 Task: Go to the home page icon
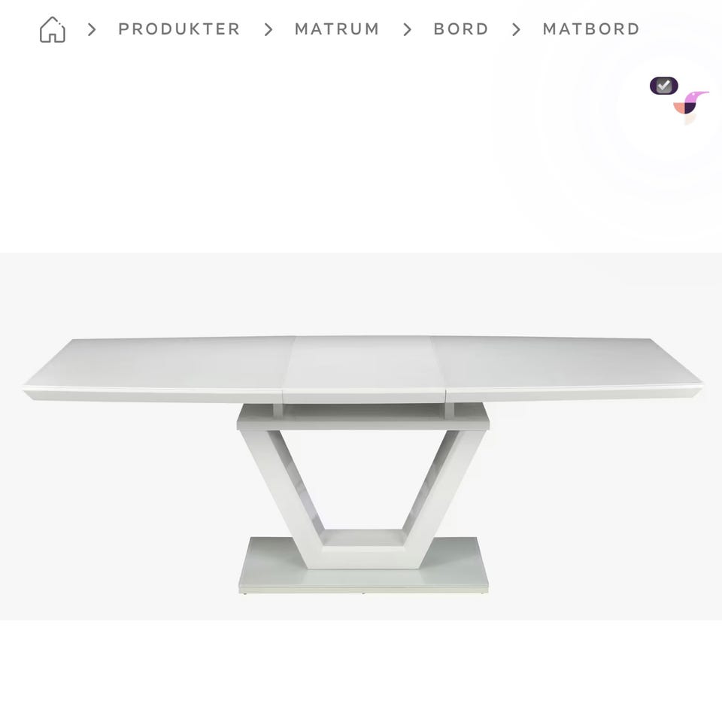(53, 30)
